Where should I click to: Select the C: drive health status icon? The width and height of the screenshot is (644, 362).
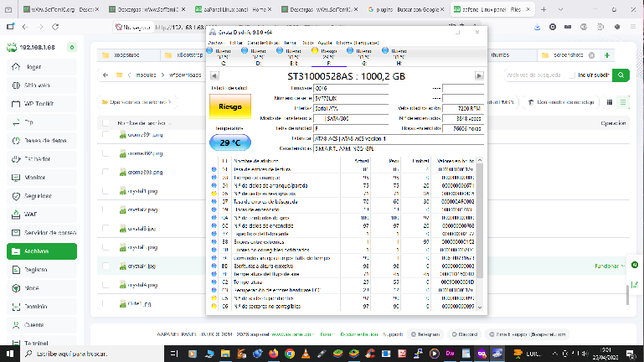(209, 50)
